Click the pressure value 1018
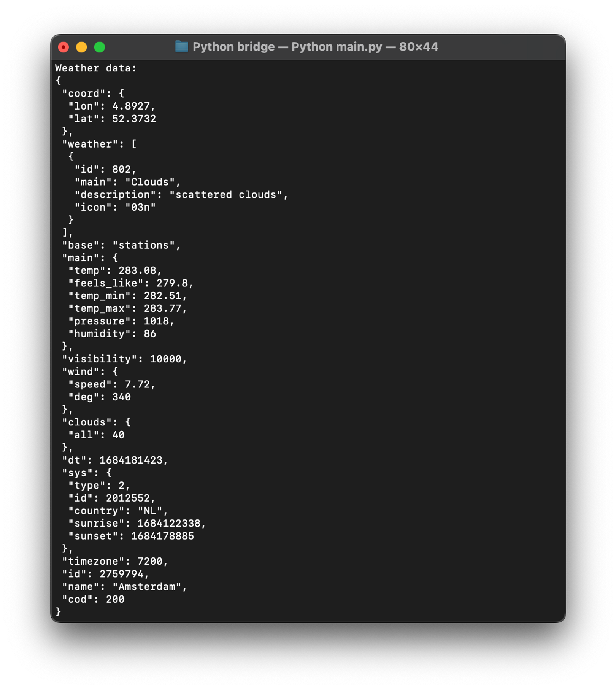The image size is (616, 689). point(156,321)
